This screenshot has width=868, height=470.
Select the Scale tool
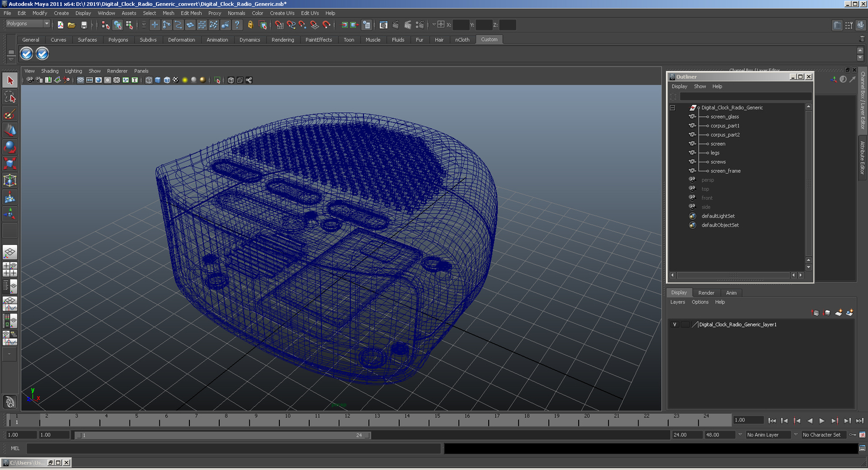[10, 163]
